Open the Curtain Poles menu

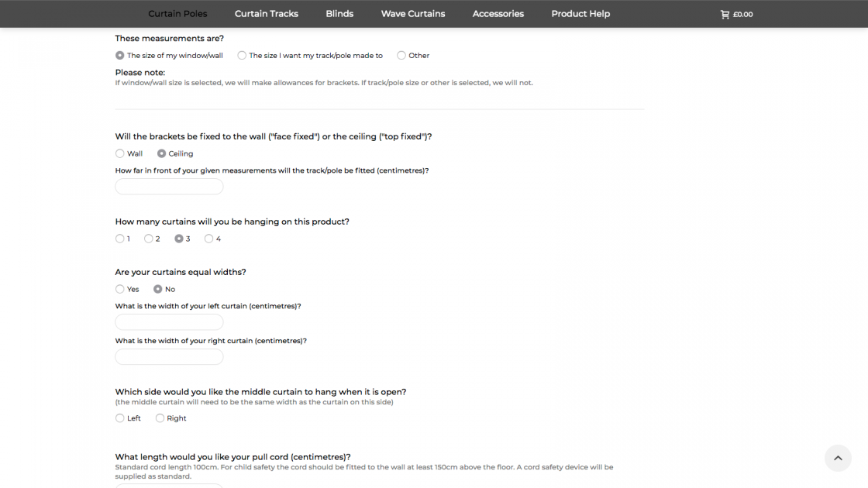[x=177, y=14]
